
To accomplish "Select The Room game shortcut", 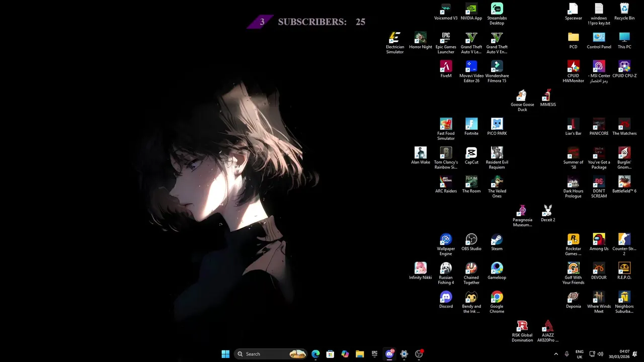I will click(x=471, y=185).
